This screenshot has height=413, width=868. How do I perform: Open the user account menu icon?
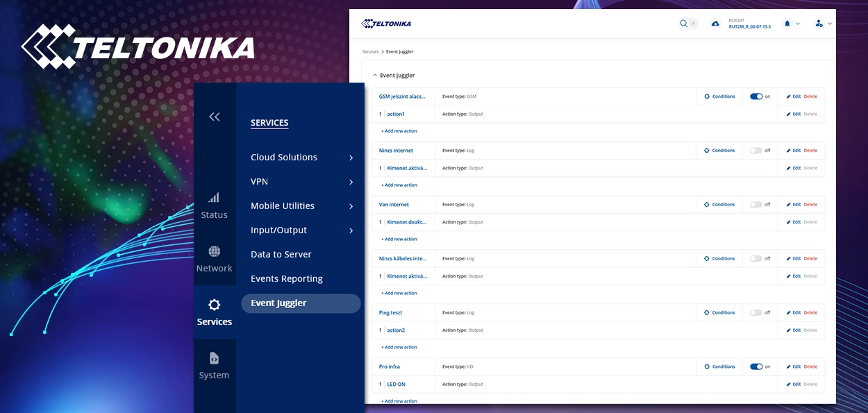pos(819,24)
